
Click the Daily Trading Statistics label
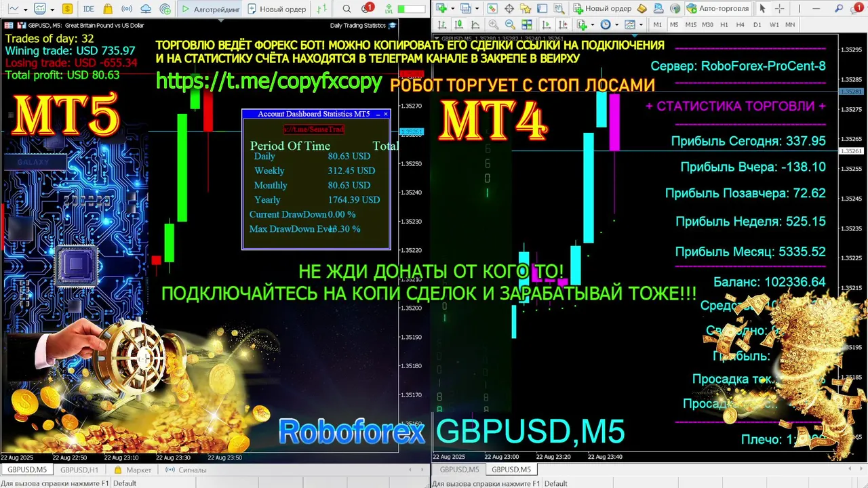[358, 26]
